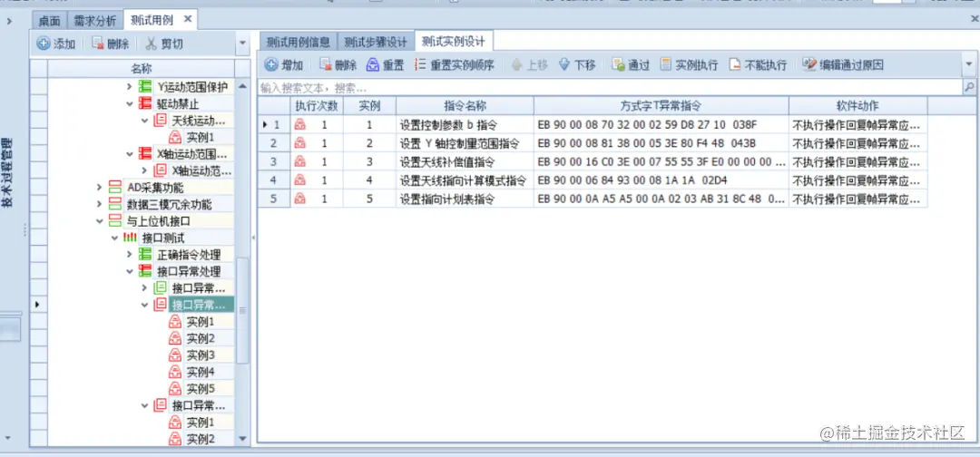Click 删除 in the instance design toolbar
This screenshot has height=457, width=980.
point(338,65)
